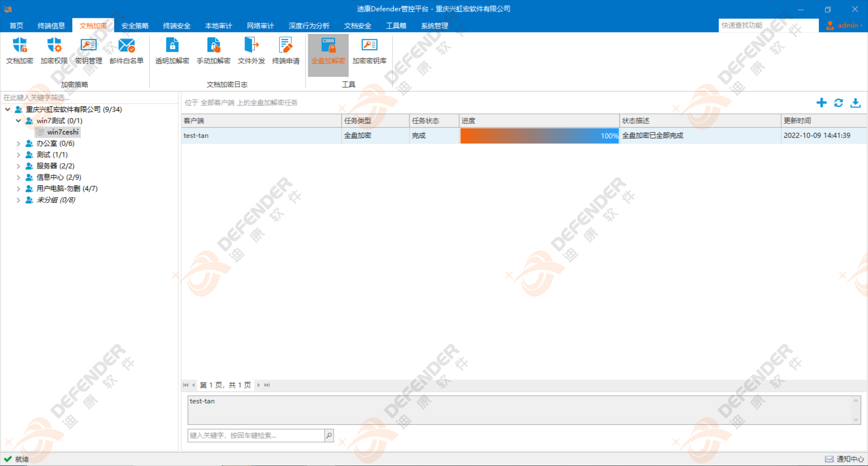Click the keyword search field below the log
The height and width of the screenshot is (466, 868).
(256, 435)
